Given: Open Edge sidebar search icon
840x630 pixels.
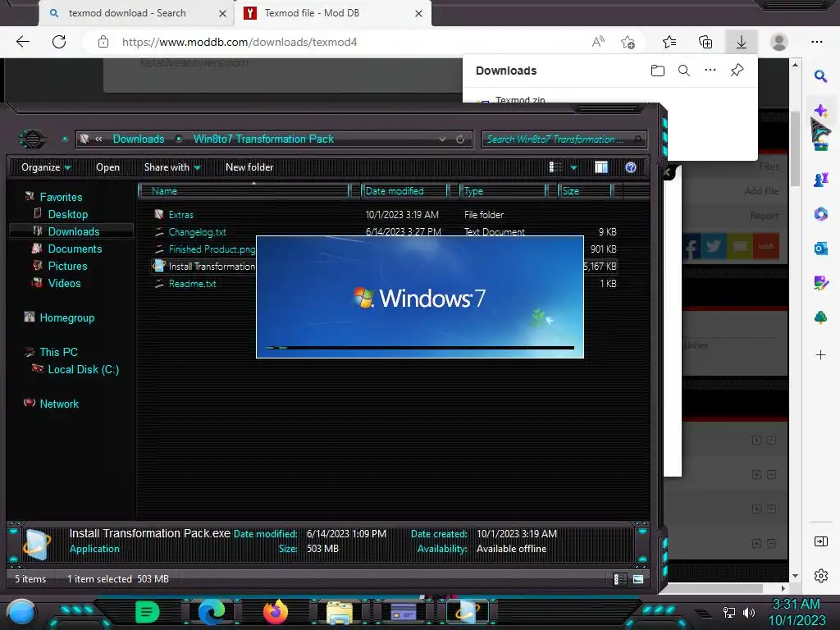Looking at the screenshot, I should 820,75.
